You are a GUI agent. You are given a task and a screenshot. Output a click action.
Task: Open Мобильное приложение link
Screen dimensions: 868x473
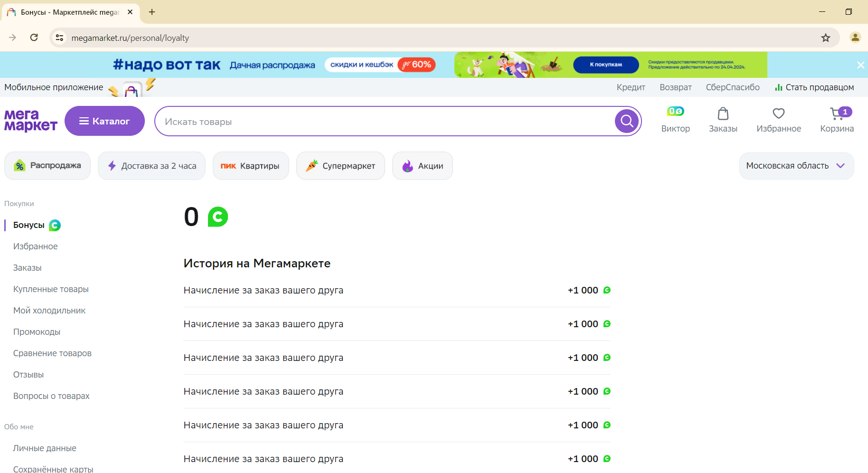pos(54,87)
